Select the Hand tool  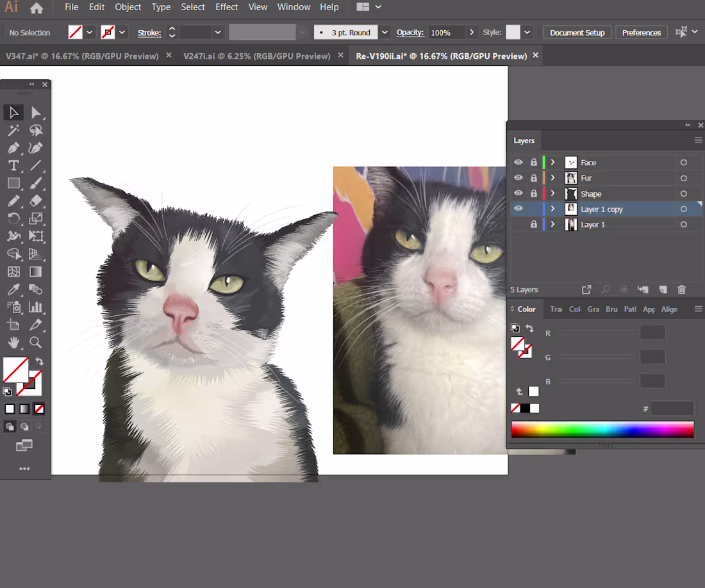[14, 341]
